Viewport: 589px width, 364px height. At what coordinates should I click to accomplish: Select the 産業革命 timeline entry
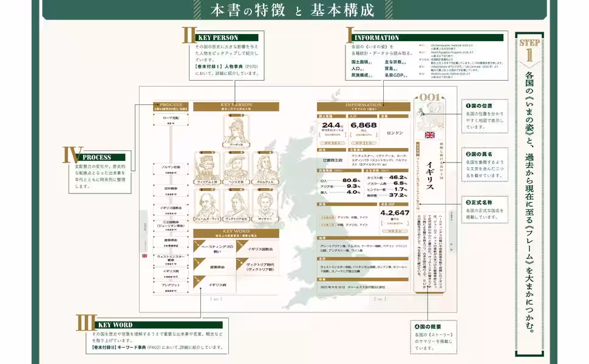coord(171,243)
